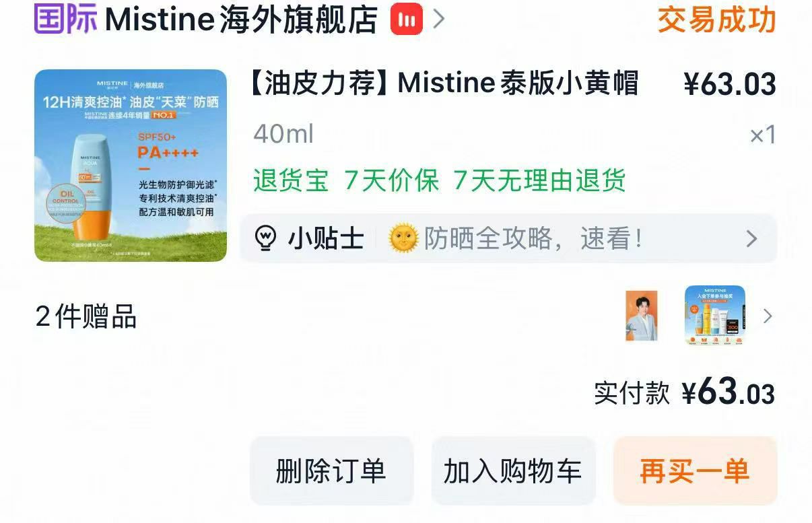Tap the sun emoji icon in the tips bar
The height and width of the screenshot is (523, 812).
[x=404, y=238]
